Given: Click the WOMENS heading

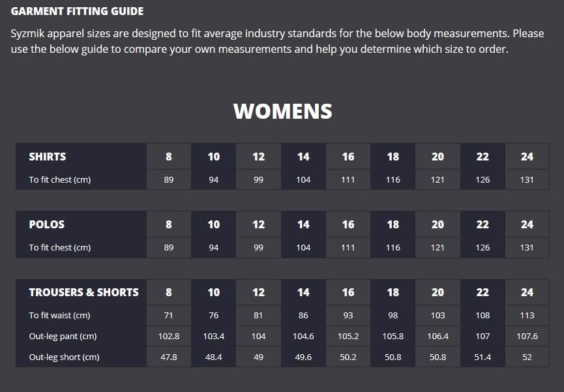Looking at the screenshot, I should click(282, 112).
